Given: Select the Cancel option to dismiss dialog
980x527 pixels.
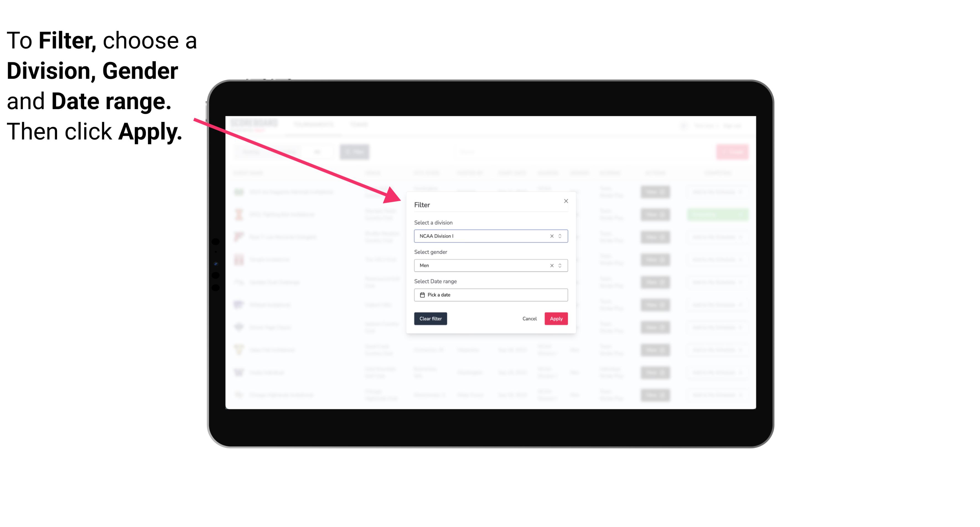Looking at the screenshot, I should pos(530,319).
